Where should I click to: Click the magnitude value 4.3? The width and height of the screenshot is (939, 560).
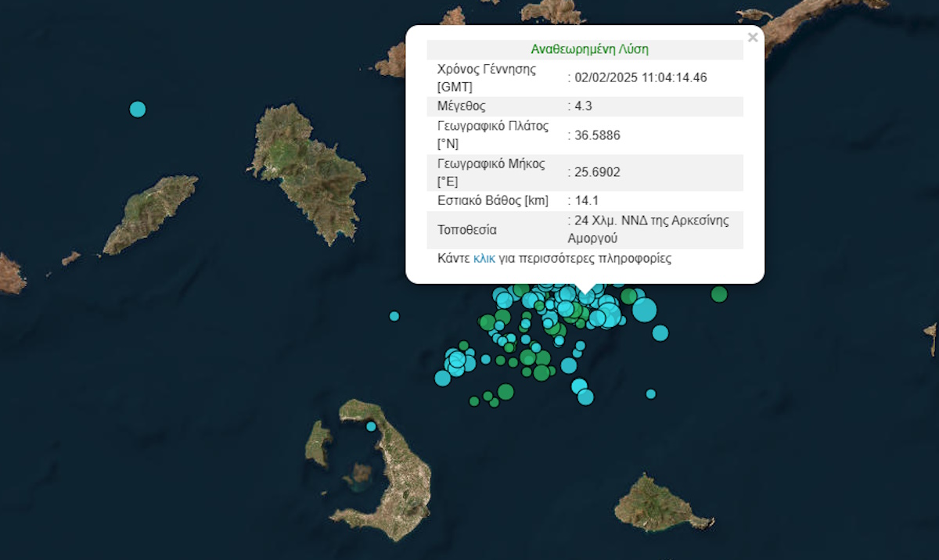coord(581,106)
